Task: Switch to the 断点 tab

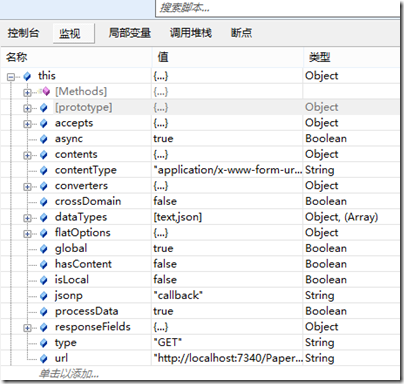Action: coord(241,33)
